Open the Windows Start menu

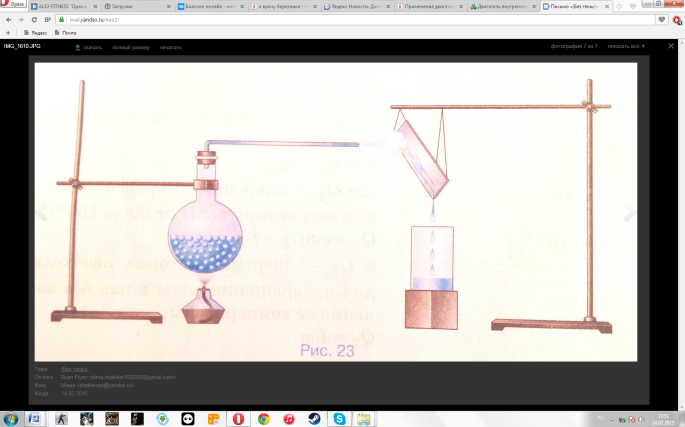(x=10, y=419)
